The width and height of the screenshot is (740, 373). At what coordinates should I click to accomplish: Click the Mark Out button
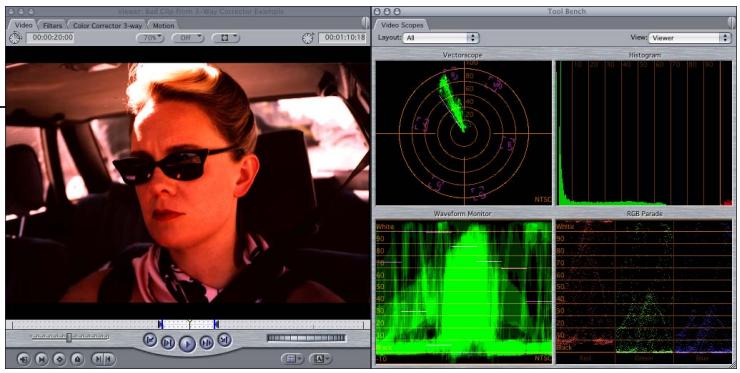tap(109, 359)
